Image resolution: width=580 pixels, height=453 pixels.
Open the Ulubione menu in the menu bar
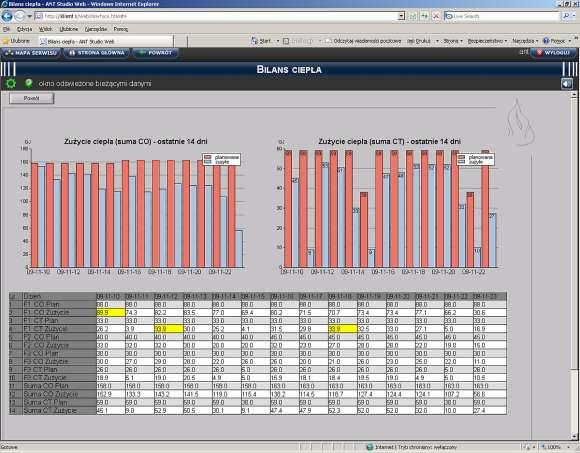pos(69,29)
